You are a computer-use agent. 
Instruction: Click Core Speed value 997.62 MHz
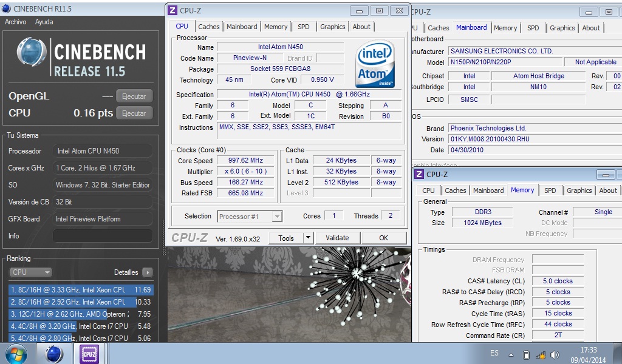pos(245,160)
